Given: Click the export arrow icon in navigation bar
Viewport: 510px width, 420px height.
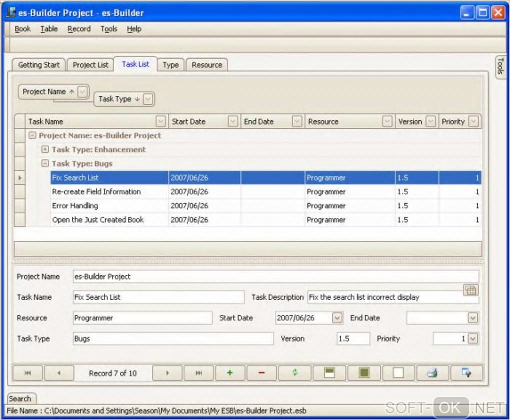Looking at the screenshot, I should [466, 373].
